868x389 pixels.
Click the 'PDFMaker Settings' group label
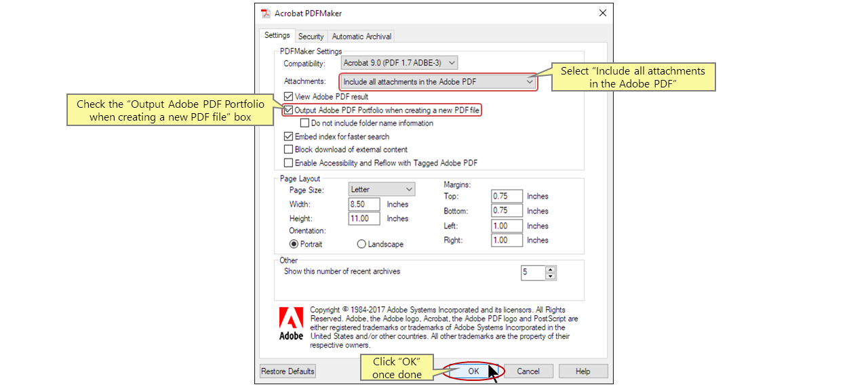click(311, 52)
